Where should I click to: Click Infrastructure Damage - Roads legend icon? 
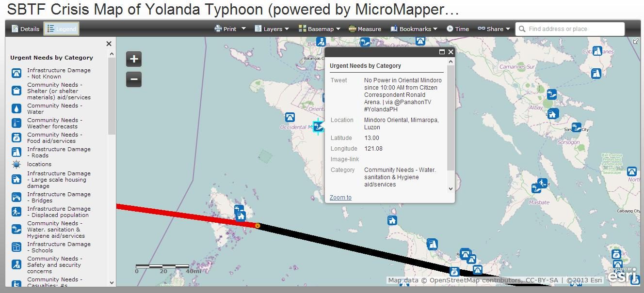point(16,152)
